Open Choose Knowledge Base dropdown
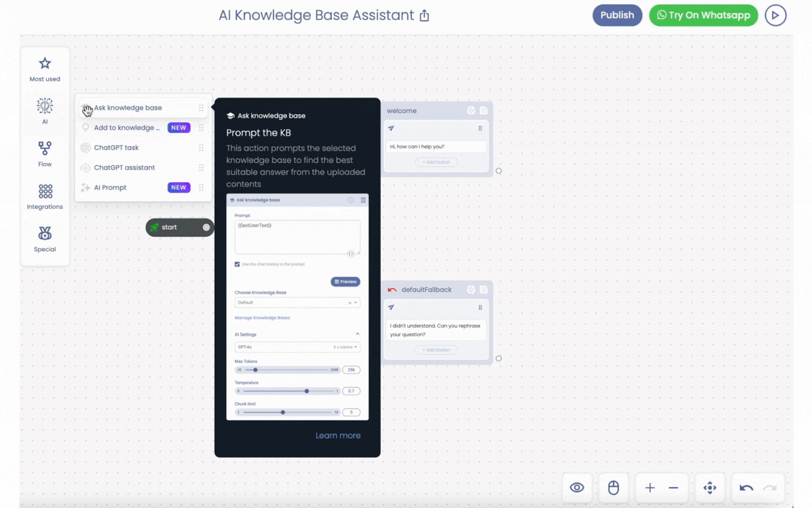The width and height of the screenshot is (812, 508). click(297, 303)
